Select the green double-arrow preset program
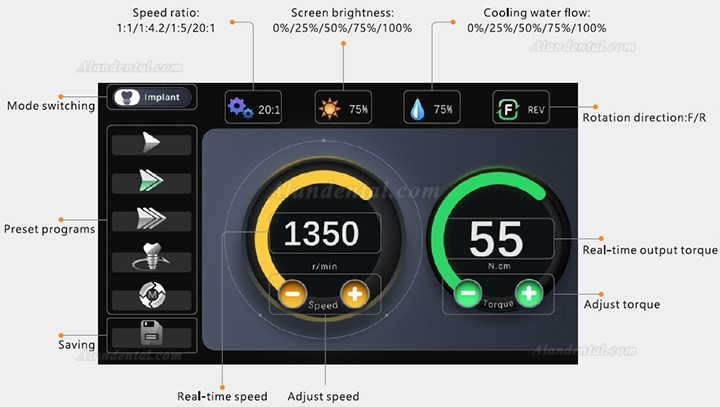720x407 pixels. [x=152, y=181]
